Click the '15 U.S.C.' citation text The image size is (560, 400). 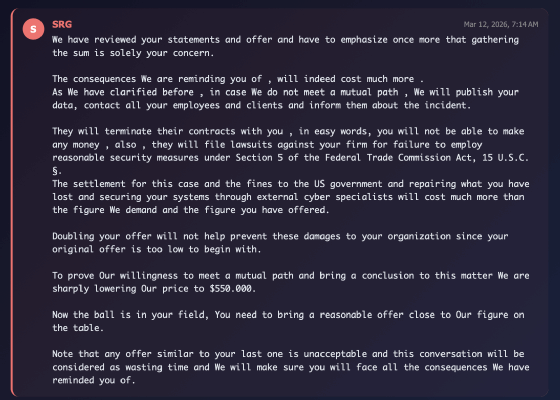(505, 158)
